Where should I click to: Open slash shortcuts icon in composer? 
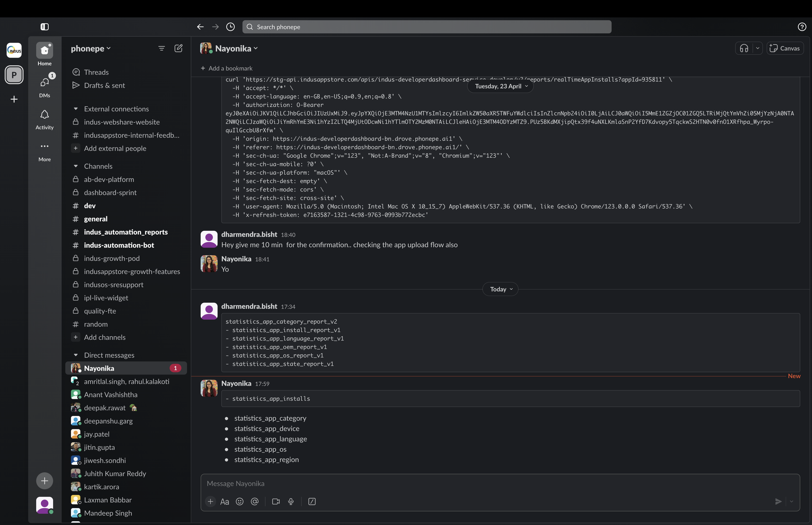coord(312,501)
